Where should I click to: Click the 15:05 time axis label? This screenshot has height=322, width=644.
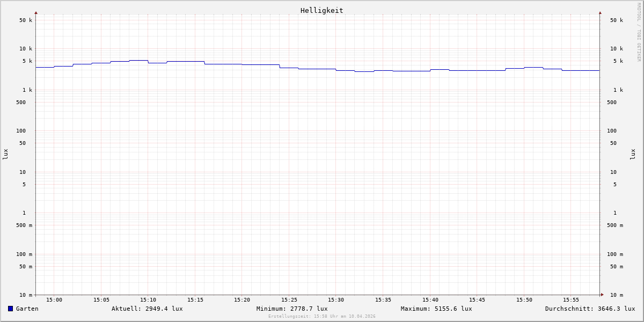[101, 300]
